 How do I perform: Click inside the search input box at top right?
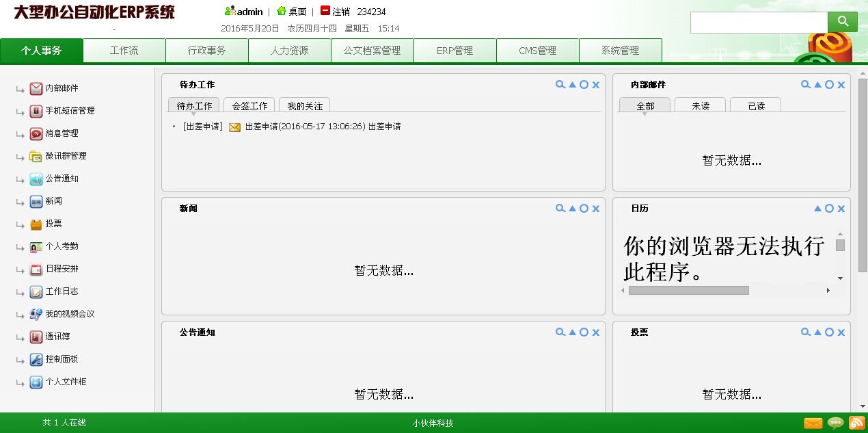(759, 22)
